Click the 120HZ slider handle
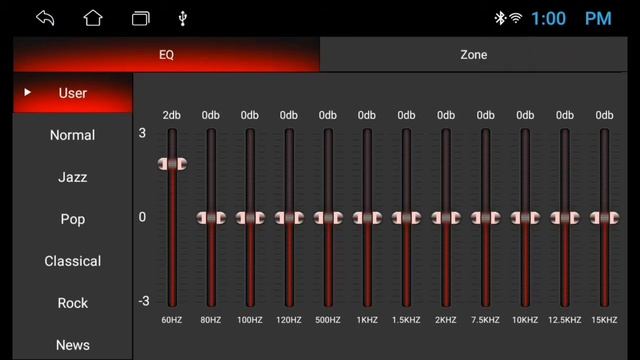Screen dimensions: 640x360 click(x=289, y=218)
